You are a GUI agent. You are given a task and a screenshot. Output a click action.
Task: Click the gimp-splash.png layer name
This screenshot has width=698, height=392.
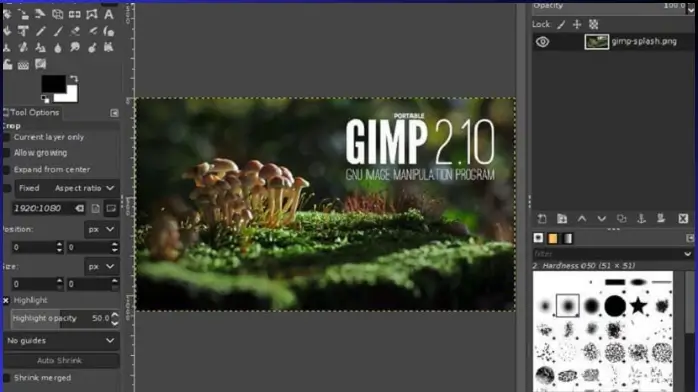pos(644,41)
